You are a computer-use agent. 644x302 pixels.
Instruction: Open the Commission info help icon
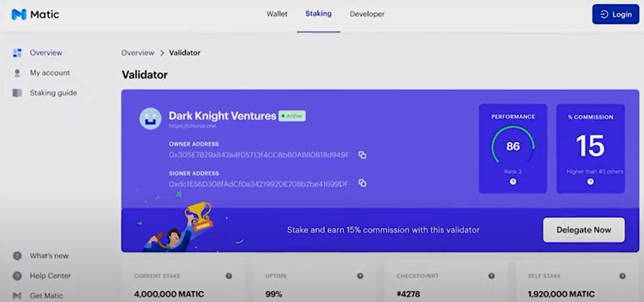[591, 182]
